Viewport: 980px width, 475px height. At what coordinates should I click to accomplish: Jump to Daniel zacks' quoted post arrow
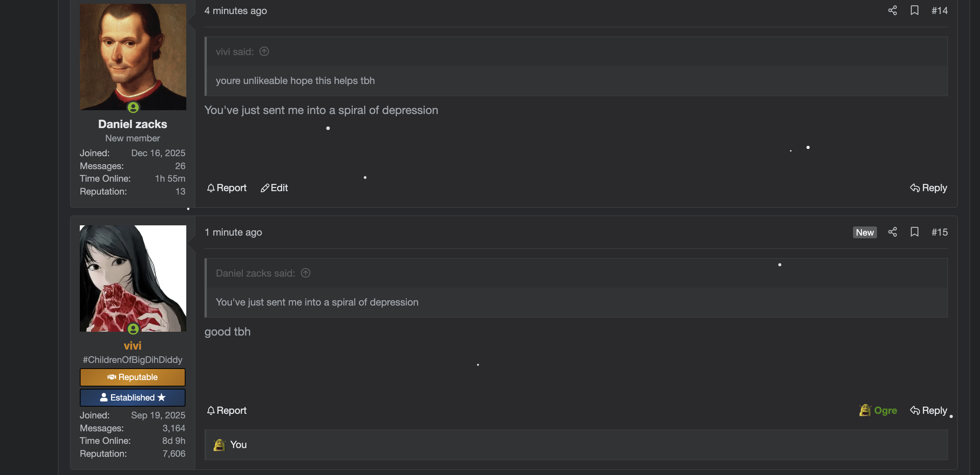pos(306,273)
